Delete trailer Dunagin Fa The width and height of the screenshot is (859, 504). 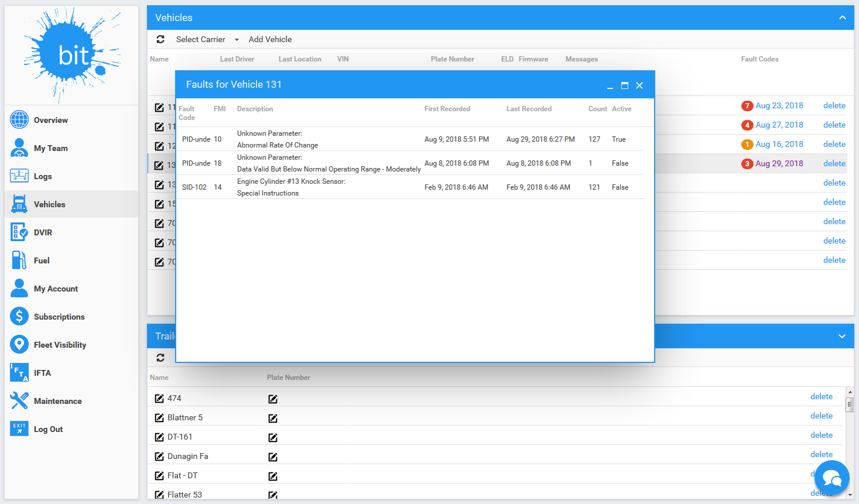pyautogui.click(x=822, y=454)
